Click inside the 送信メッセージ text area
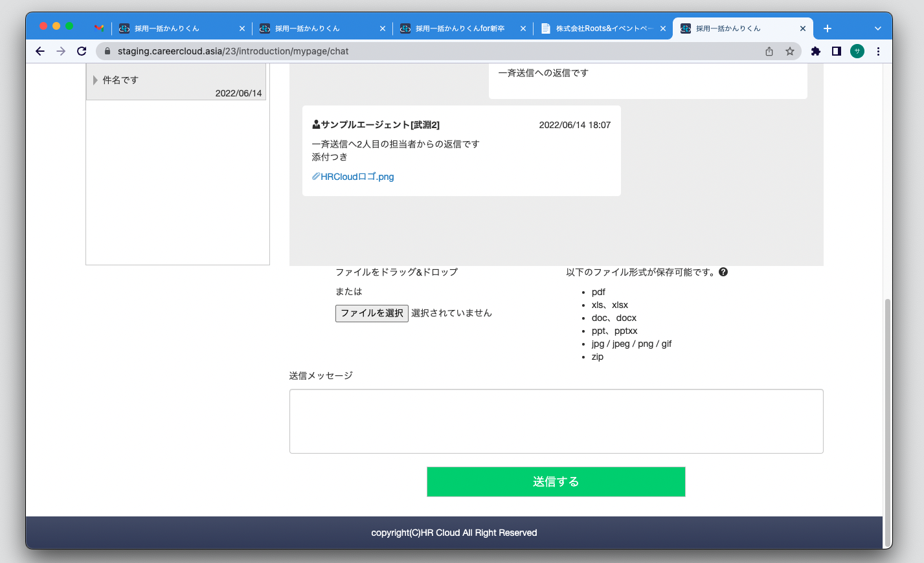This screenshot has width=924, height=563. (x=555, y=421)
